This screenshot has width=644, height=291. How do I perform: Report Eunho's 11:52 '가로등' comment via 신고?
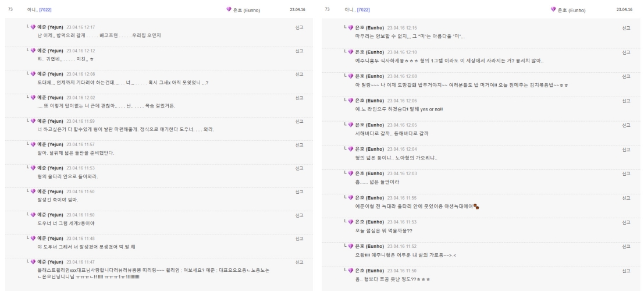pyautogui.click(x=626, y=247)
